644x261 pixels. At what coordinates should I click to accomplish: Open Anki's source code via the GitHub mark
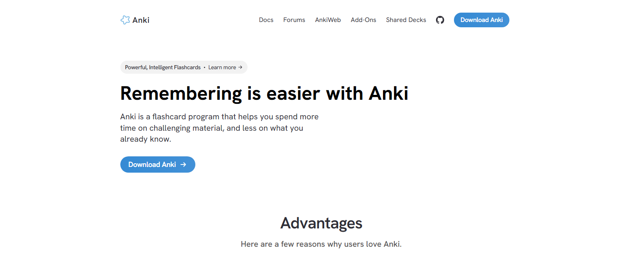pyautogui.click(x=440, y=20)
